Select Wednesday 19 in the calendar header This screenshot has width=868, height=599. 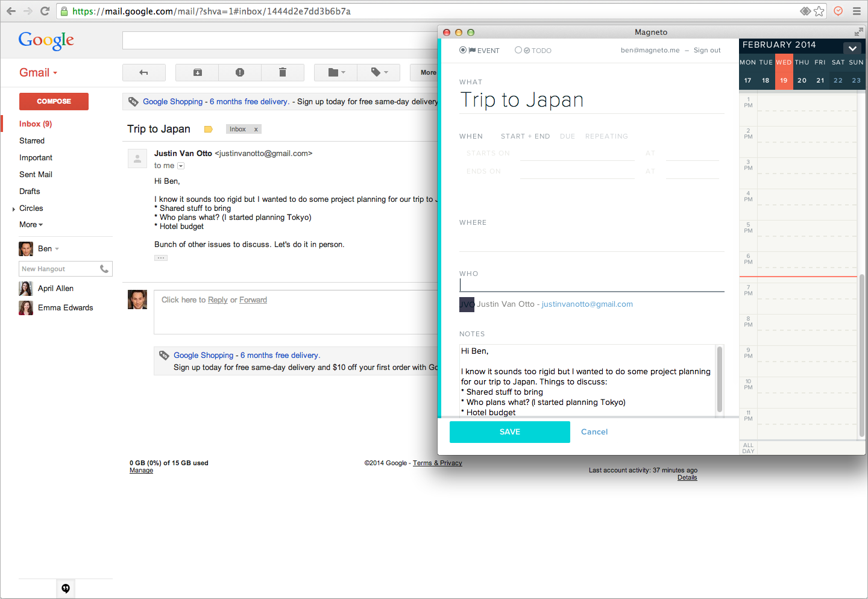(784, 72)
